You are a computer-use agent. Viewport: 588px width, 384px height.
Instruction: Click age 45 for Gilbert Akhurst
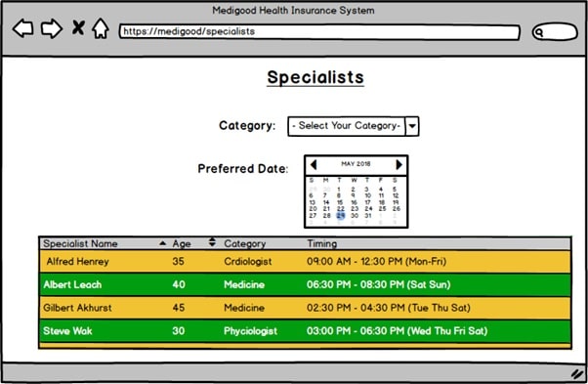click(x=179, y=308)
